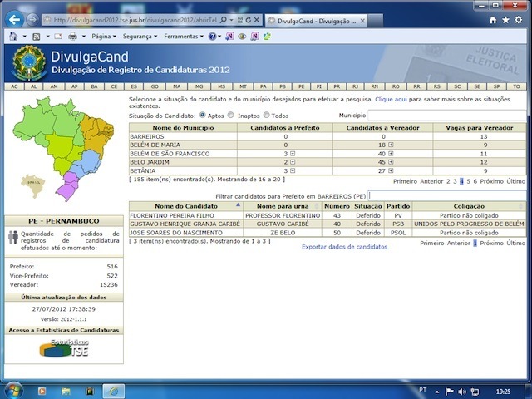Select the PE state tab

[301, 86]
